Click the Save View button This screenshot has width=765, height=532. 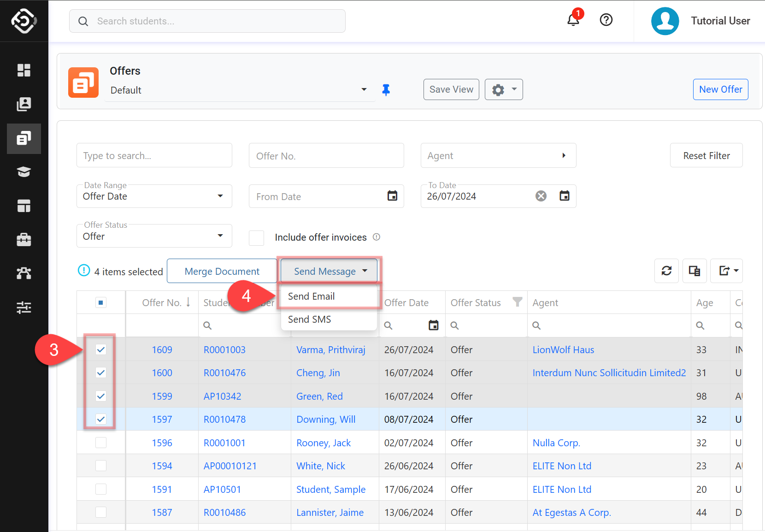[x=451, y=89]
